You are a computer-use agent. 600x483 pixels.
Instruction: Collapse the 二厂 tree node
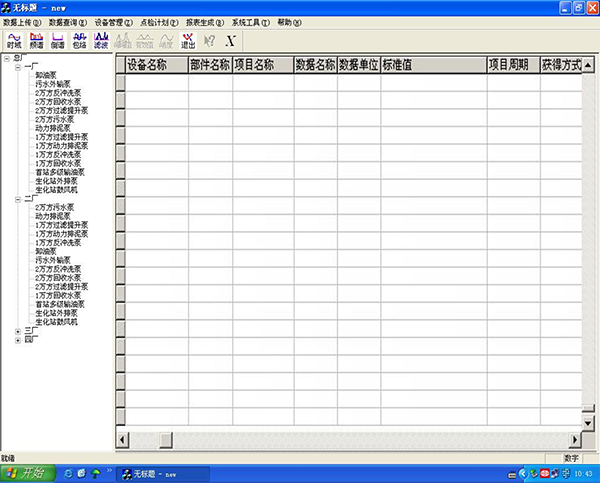[x=18, y=199]
